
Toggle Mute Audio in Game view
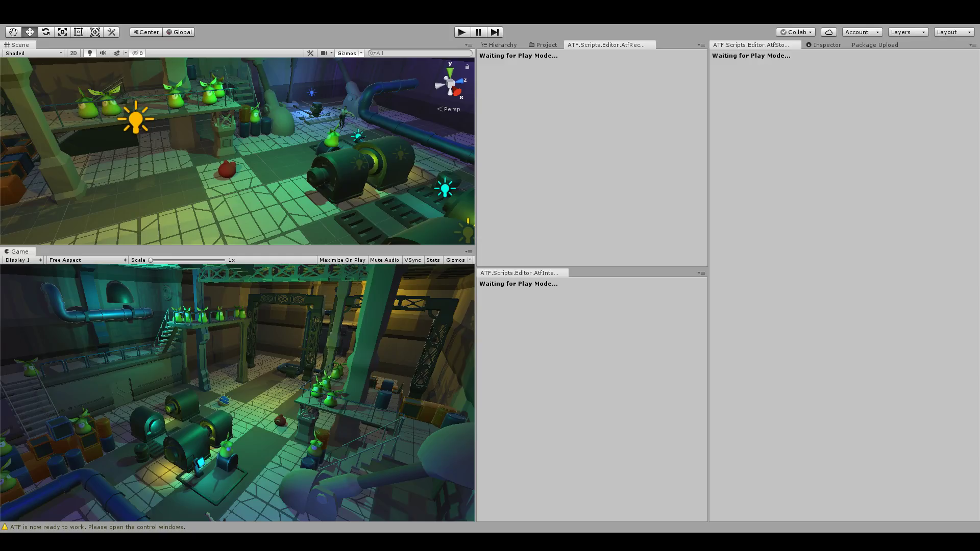click(384, 260)
